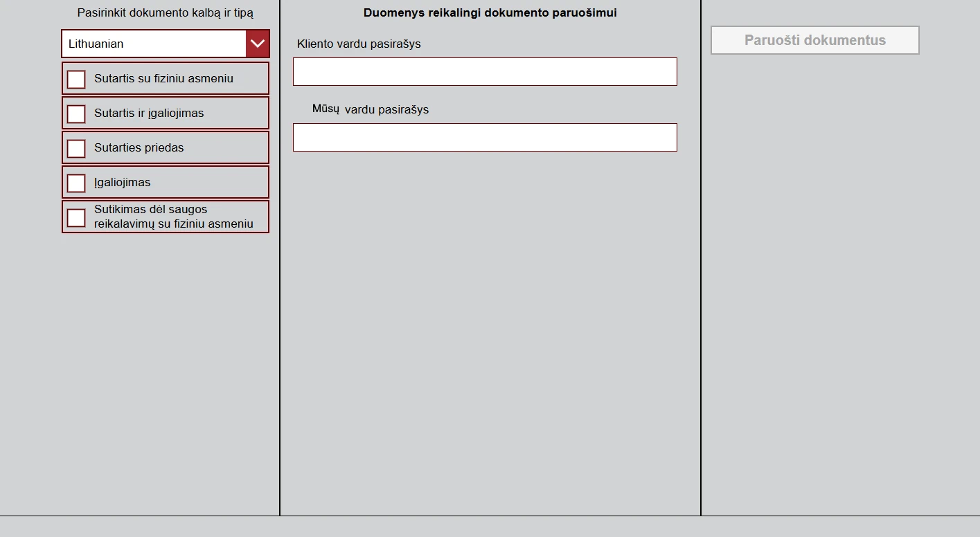Image resolution: width=980 pixels, height=537 pixels.
Task: Focus the Mūsų vardu pasirašys input field
Action: [x=485, y=138]
